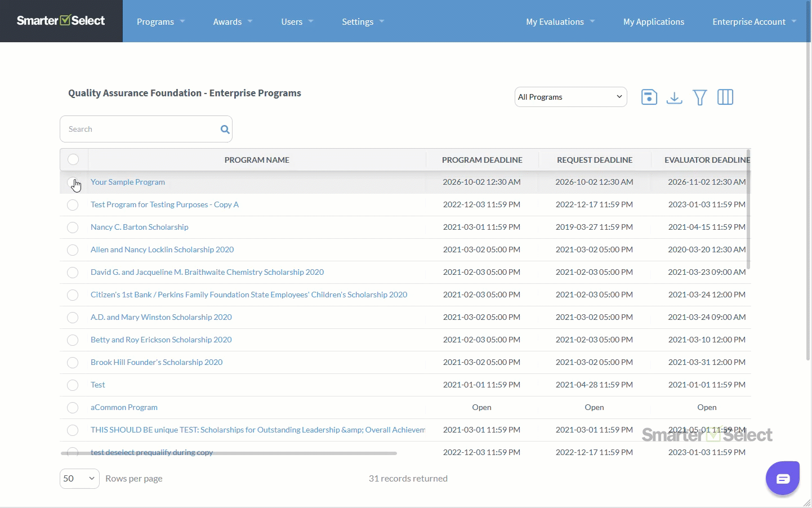This screenshot has width=812, height=508.
Task: Open Test Program for Testing Purposes - Copy A
Action: (164, 204)
